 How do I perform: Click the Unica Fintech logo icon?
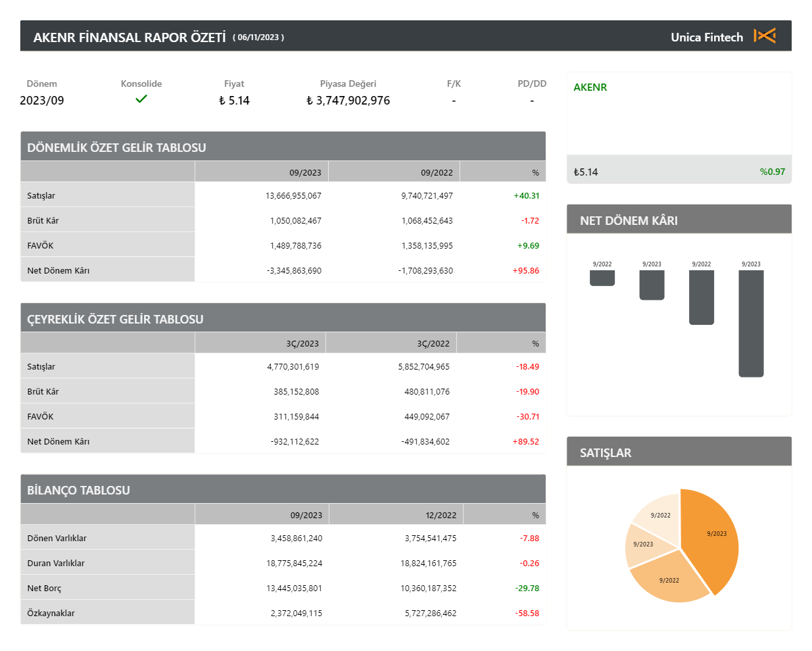click(x=765, y=36)
